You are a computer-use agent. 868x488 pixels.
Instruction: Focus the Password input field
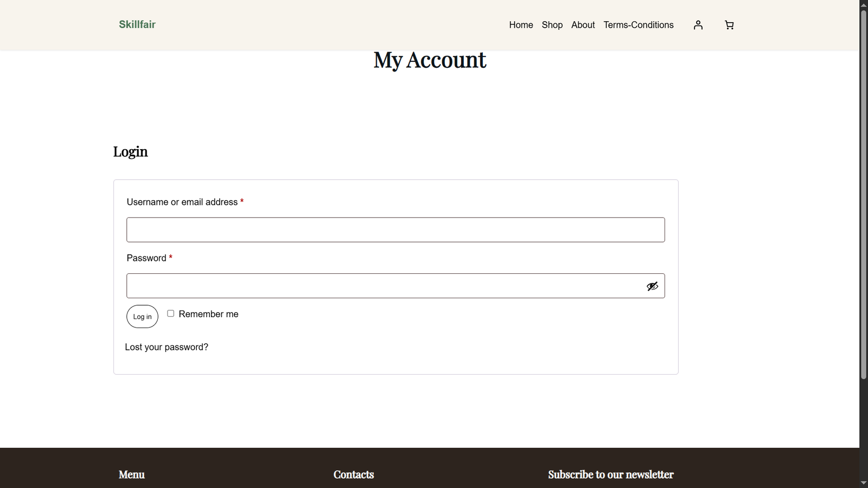point(395,286)
